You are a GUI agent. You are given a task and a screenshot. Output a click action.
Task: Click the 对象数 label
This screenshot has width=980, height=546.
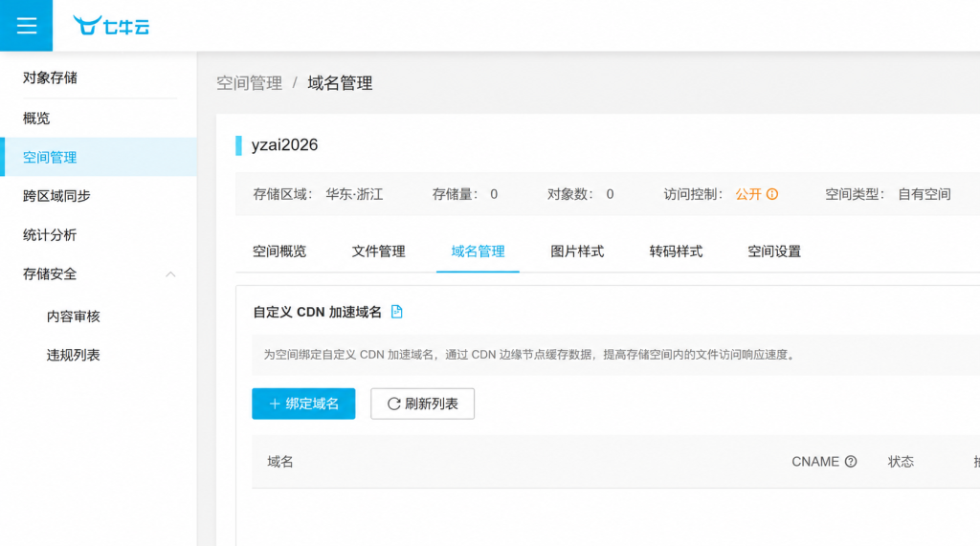pos(570,194)
